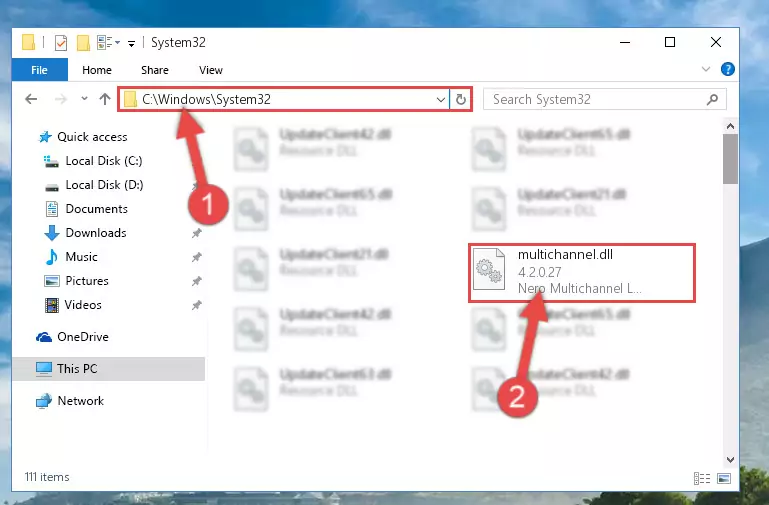Click the Videos film strip icon
Image resolution: width=769 pixels, height=505 pixels.
pyautogui.click(x=51, y=305)
